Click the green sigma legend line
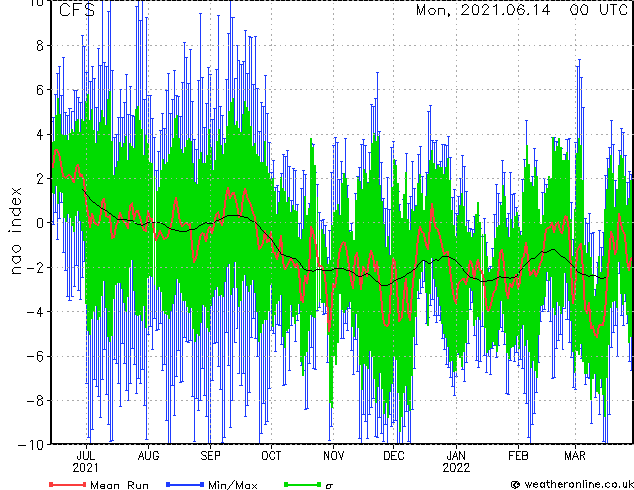Viewport: 634px width, 490px height. pyautogui.click(x=302, y=484)
